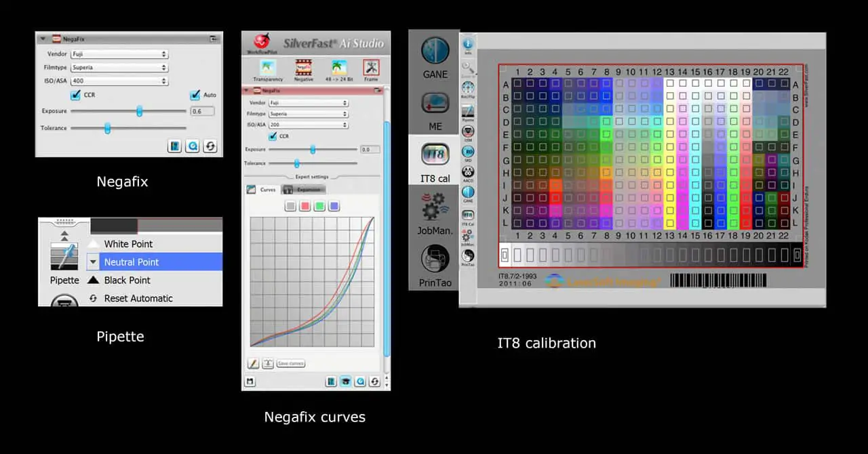Select the blue channel swatch
Viewport: 868px width, 454px height.
click(x=334, y=206)
